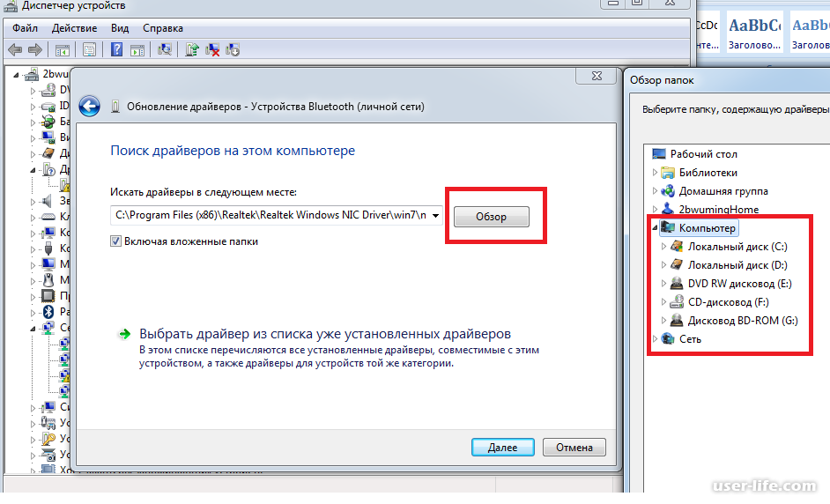Select the Локальный диск (C:) drive icon
830x504 pixels.
tap(677, 247)
